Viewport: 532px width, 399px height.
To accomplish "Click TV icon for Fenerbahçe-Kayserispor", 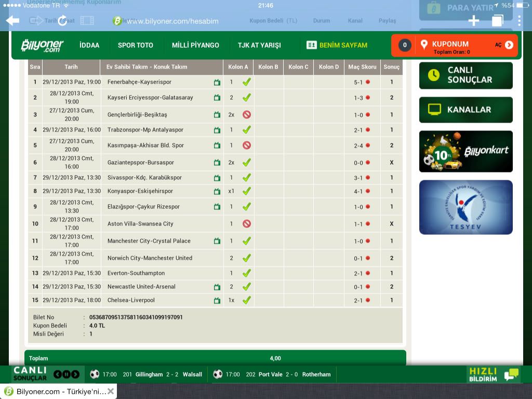I will pyautogui.click(x=217, y=83).
